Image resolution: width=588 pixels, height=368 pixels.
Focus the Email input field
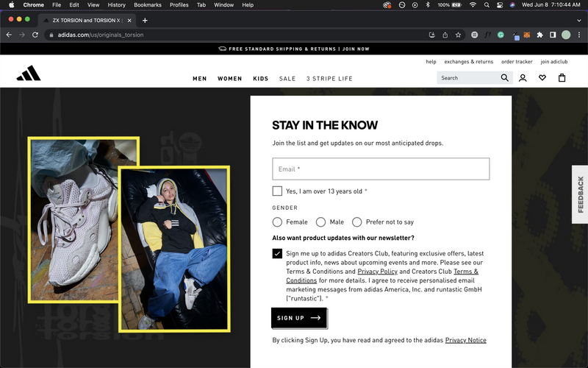(381, 169)
